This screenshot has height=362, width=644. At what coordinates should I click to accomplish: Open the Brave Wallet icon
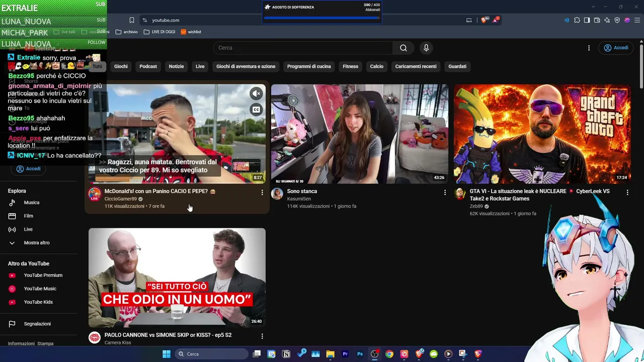(x=597, y=20)
